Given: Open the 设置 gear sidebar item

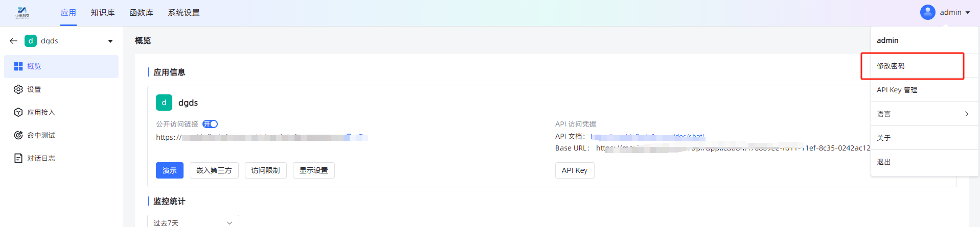Looking at the screenshot, I should click(61, 89).
